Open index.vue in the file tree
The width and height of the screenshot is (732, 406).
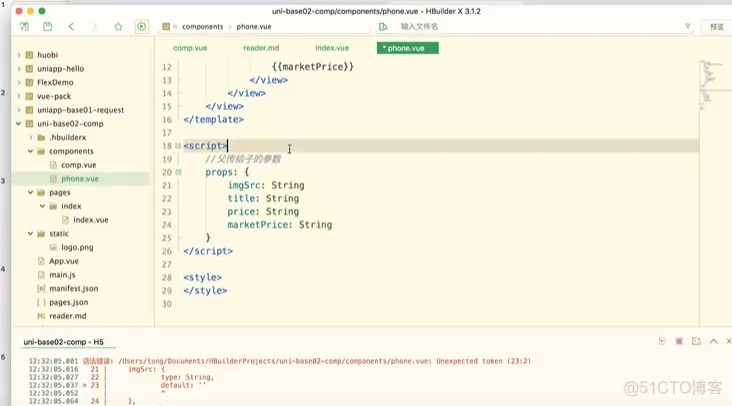(91, 220)
